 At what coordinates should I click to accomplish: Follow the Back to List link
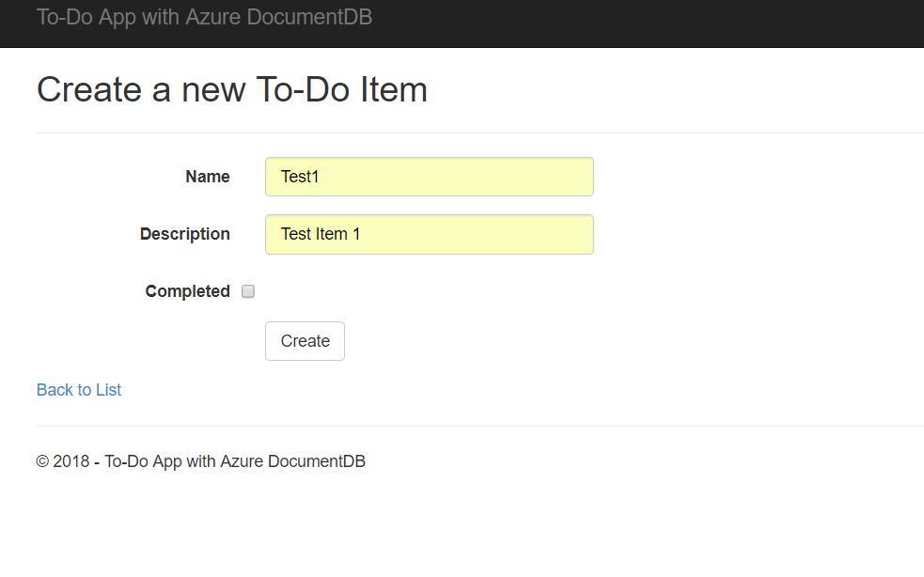[79, 390]
